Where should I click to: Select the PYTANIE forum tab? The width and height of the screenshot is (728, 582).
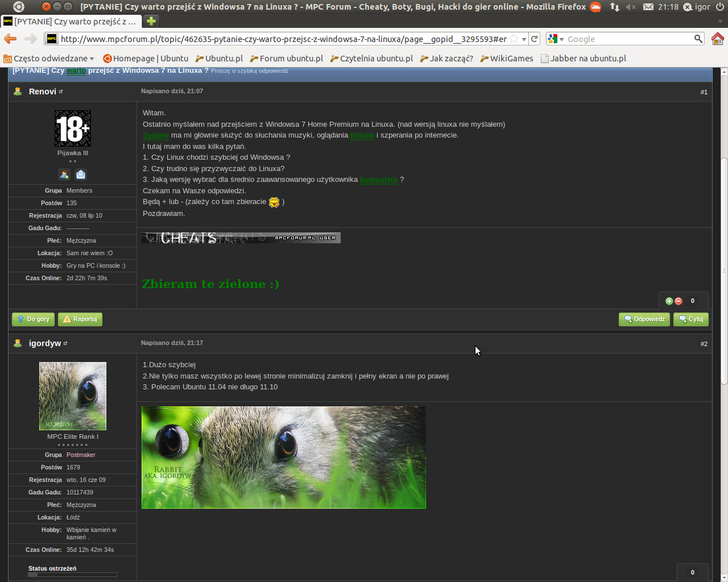pos(71,21)
